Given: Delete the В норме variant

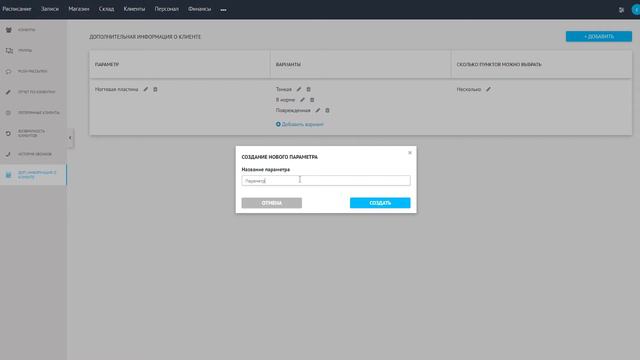Looking at the screenshot, I should click(312, 100).
